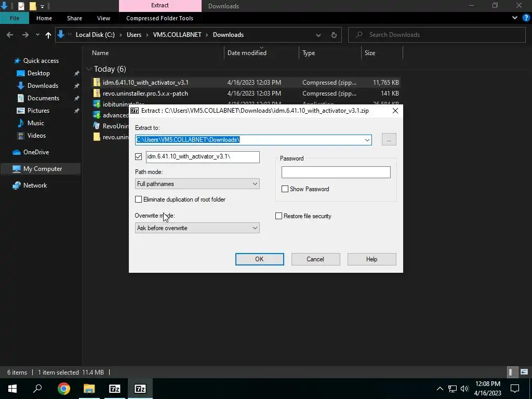Switch to the Share ribbon tab
The height and width of the screenshot is (399, 532).
point(74,18)
